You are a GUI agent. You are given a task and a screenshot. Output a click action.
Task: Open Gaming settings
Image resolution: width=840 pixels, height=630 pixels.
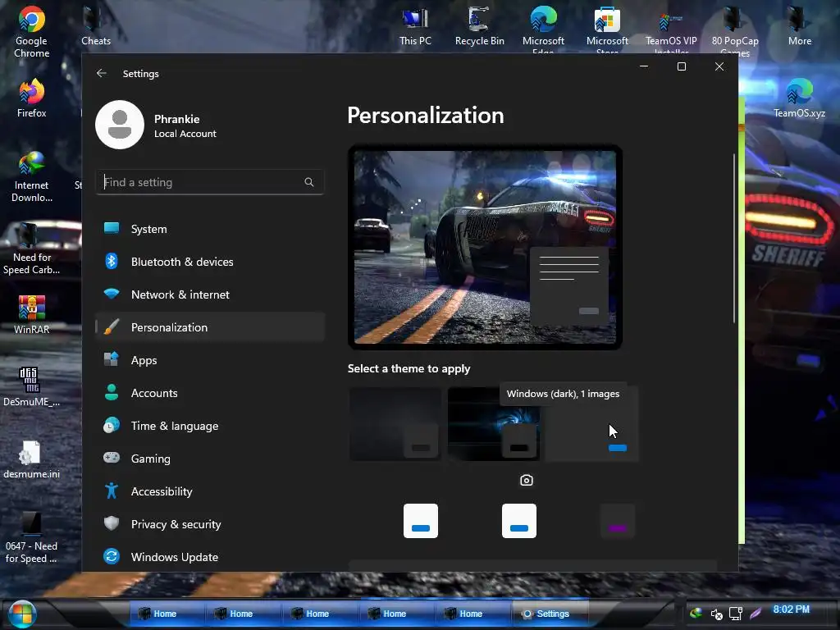coord(209,459)
